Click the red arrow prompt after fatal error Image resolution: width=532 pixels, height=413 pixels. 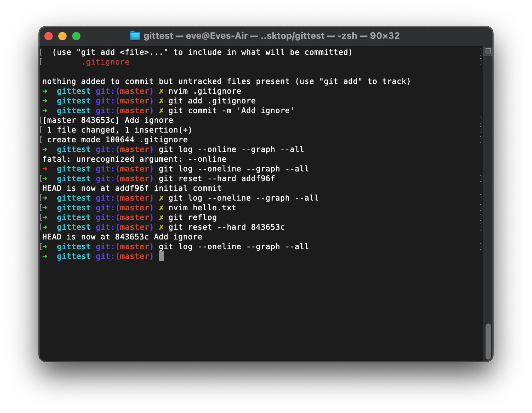click(x=45, y=169)
